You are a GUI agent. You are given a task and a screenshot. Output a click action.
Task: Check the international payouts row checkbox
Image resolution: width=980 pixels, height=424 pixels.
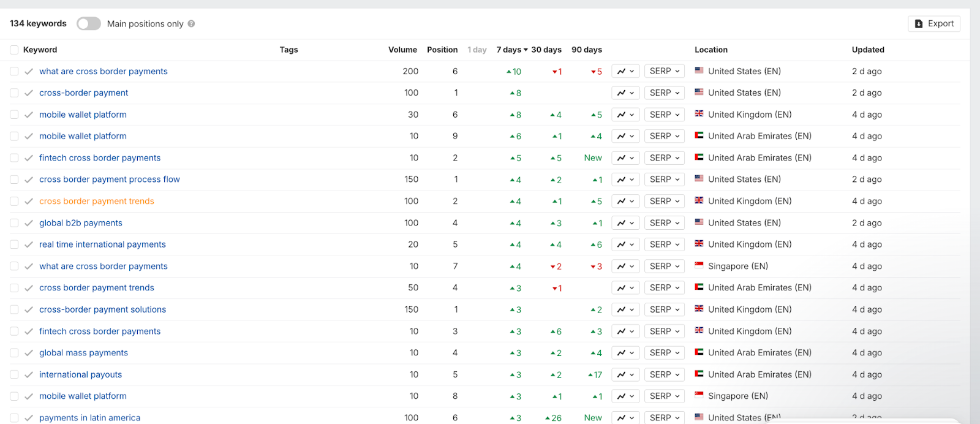pos(14,374)
